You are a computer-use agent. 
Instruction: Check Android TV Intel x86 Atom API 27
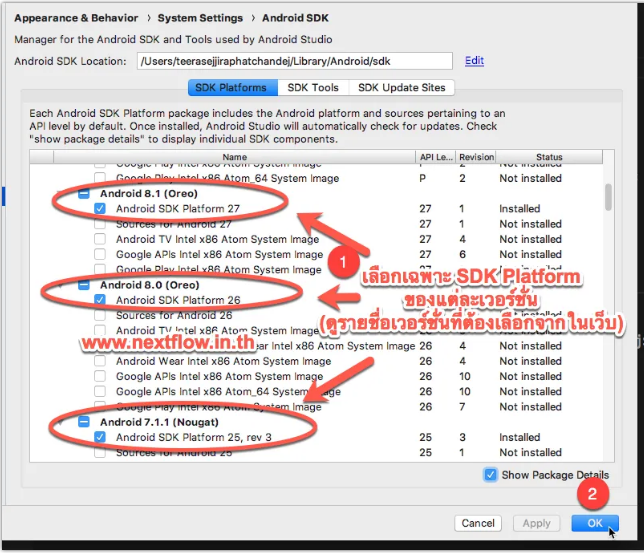[100, 239]
